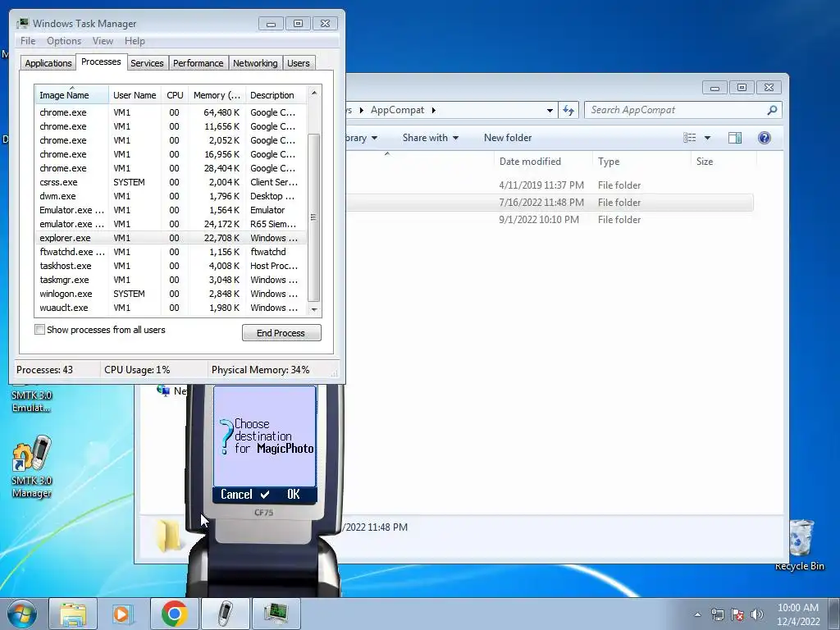Viewport: 840px width, 630px height.
Task: Sort Explorer files by Date modified
Action: click(543, 162)
